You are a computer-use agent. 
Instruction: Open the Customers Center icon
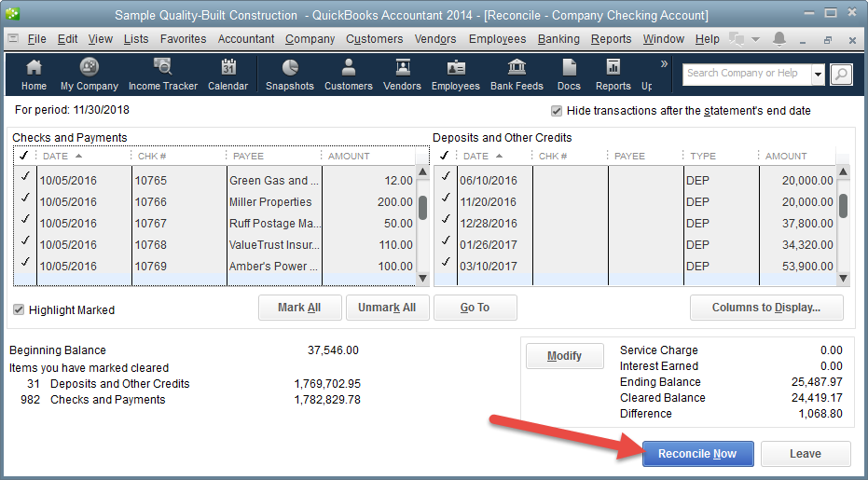[348, 75]
